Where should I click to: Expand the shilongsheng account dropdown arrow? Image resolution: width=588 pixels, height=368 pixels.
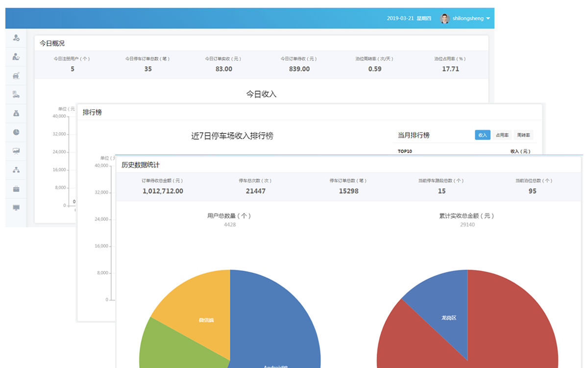(488, 19)
